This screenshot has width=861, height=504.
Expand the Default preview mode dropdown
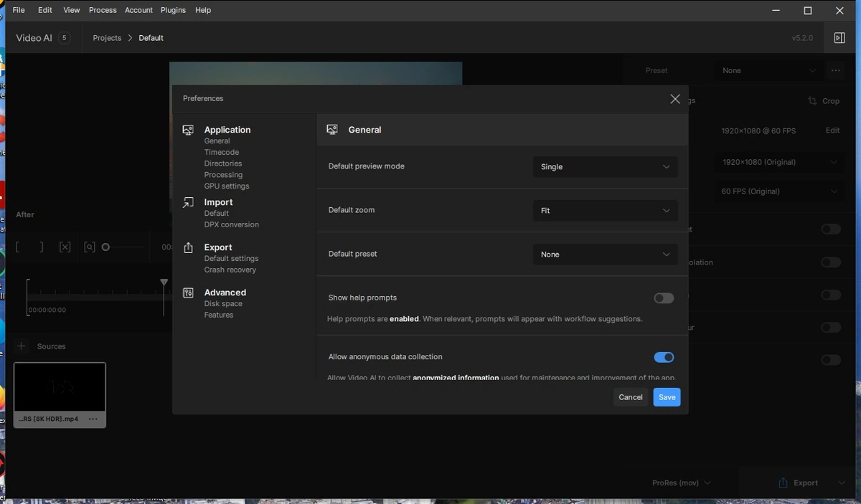point(605,167)
